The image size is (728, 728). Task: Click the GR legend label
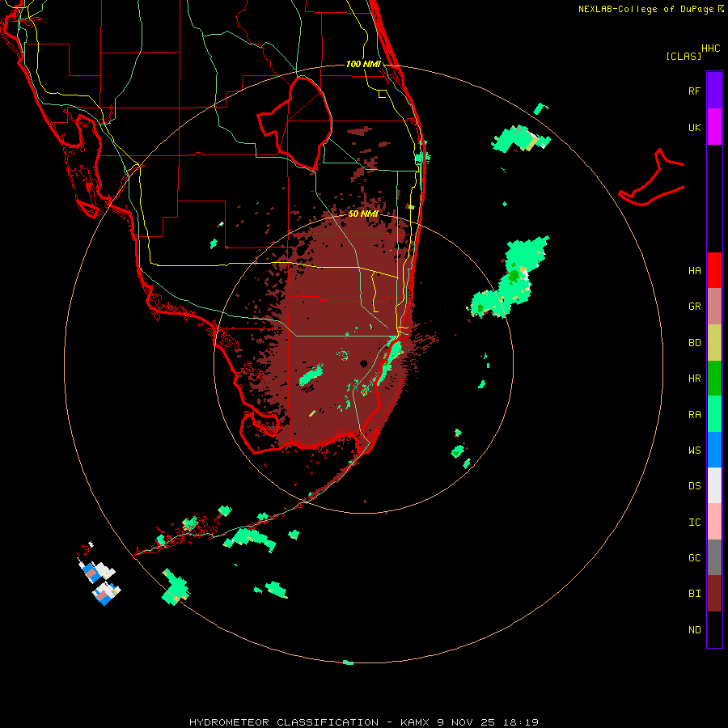pos(694,307)
